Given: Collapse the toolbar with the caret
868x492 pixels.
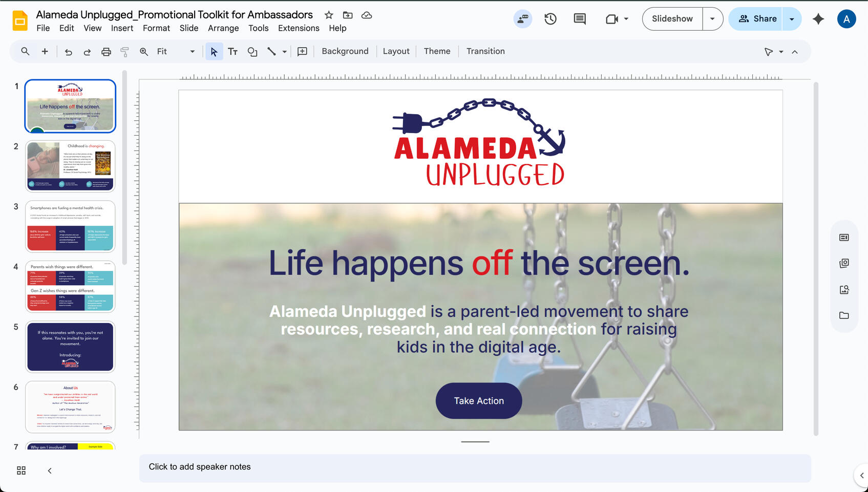Looking at the screenshot, I should (795, 51).
